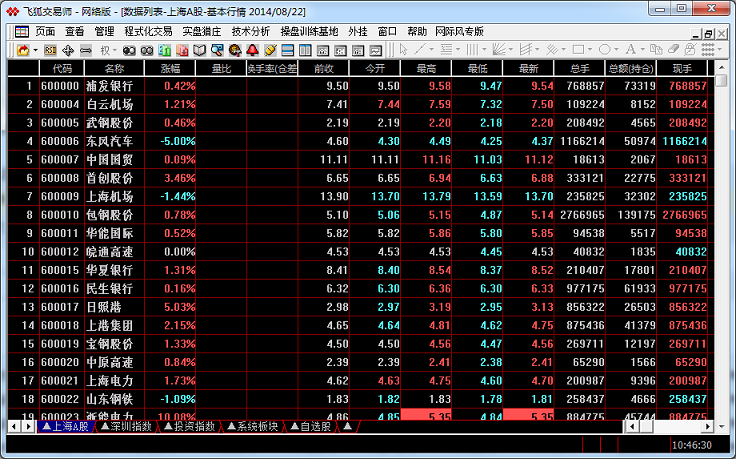Select the 浦发银行 stock row
The image size is (736, 459).
tap(112, 86)
